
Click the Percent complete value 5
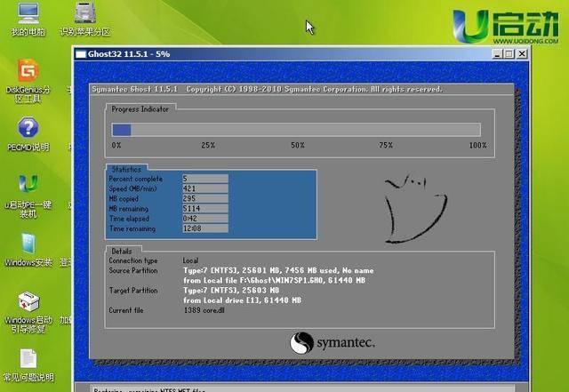click(205, 179)
